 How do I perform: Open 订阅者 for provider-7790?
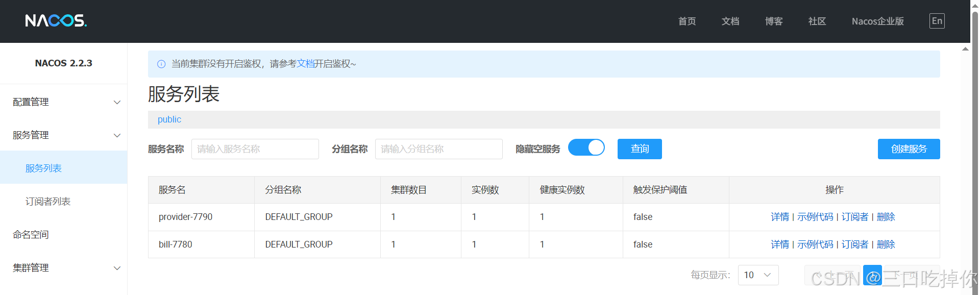pos(855,217)
